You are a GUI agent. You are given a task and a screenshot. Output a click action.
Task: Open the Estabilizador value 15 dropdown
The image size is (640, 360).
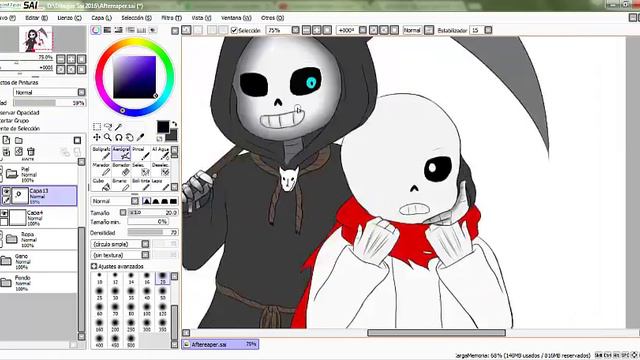[x=481, y=31]
